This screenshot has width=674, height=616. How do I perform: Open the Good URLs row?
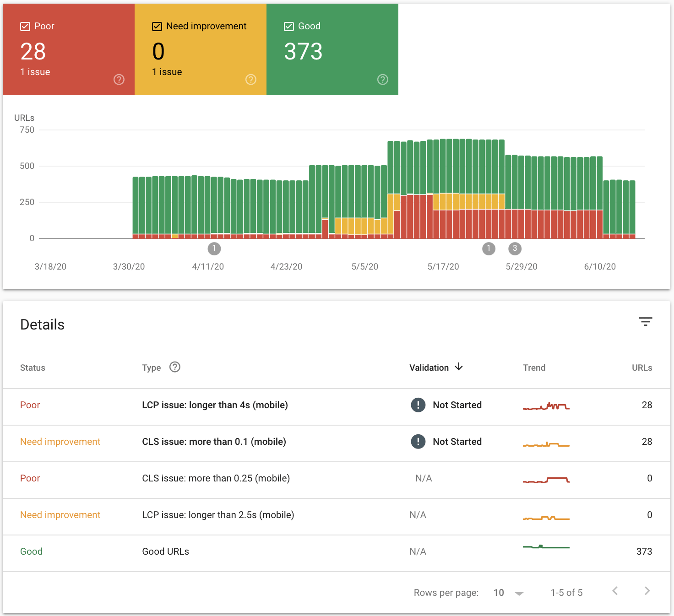[x=337, y=553]
